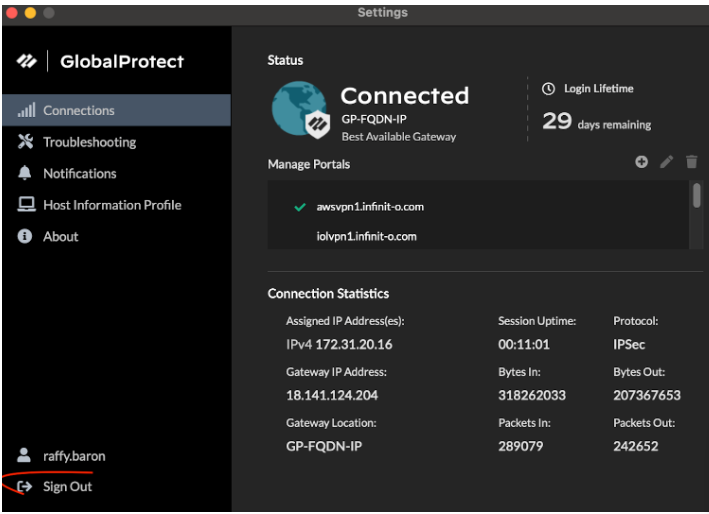Click the Host Information Profile laptop icon
The image size is (709, 514).
(26, 204)
